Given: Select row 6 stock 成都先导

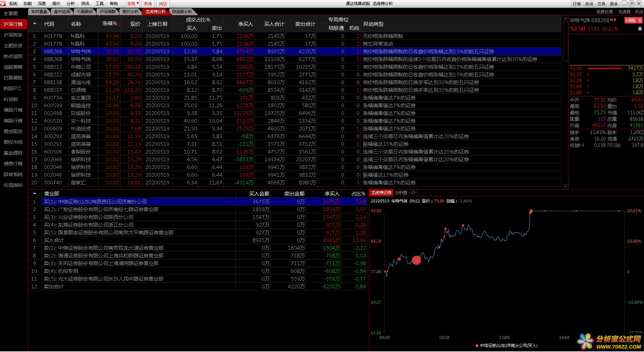Looking at the screenshot, I should 294,75.
